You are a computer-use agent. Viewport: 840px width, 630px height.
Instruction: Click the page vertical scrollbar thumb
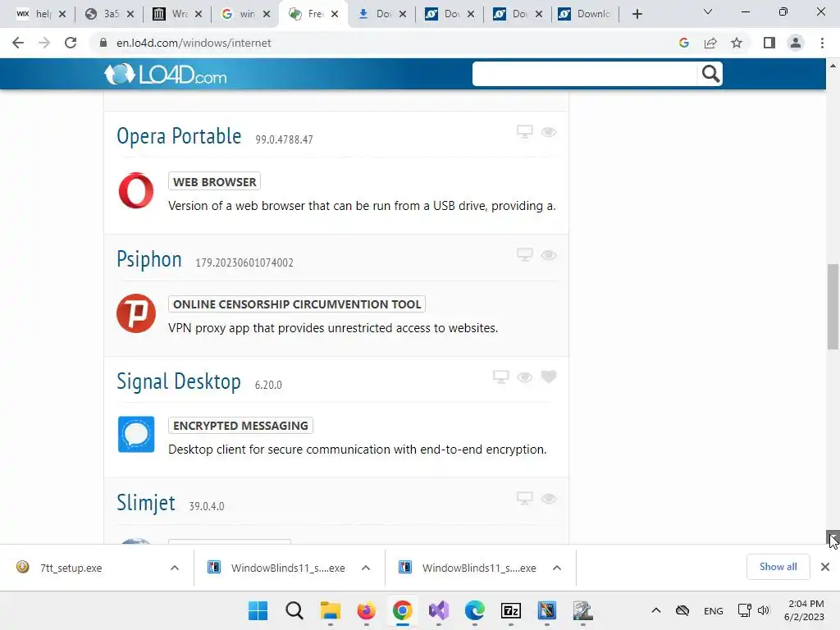coord(833,307)
